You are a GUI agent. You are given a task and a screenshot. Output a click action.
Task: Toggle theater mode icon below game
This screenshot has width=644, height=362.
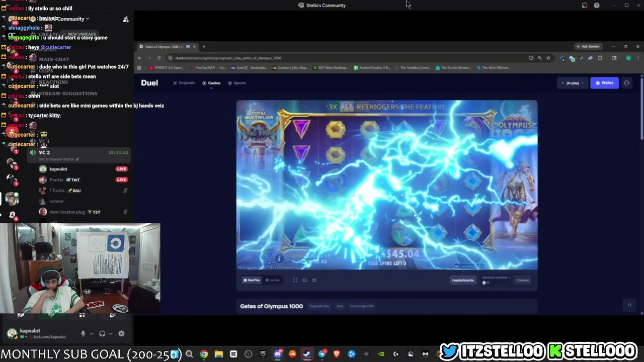304,280
